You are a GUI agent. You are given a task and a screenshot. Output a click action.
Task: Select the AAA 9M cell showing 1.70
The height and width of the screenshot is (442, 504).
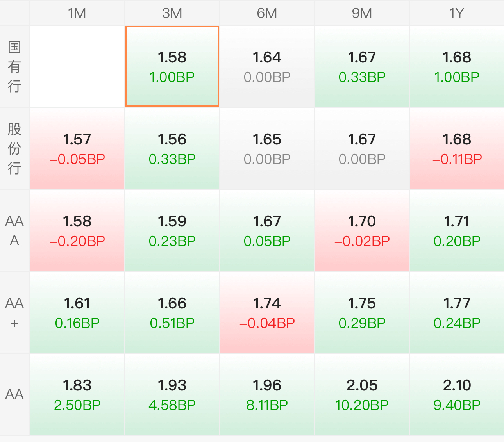(362, 230)
